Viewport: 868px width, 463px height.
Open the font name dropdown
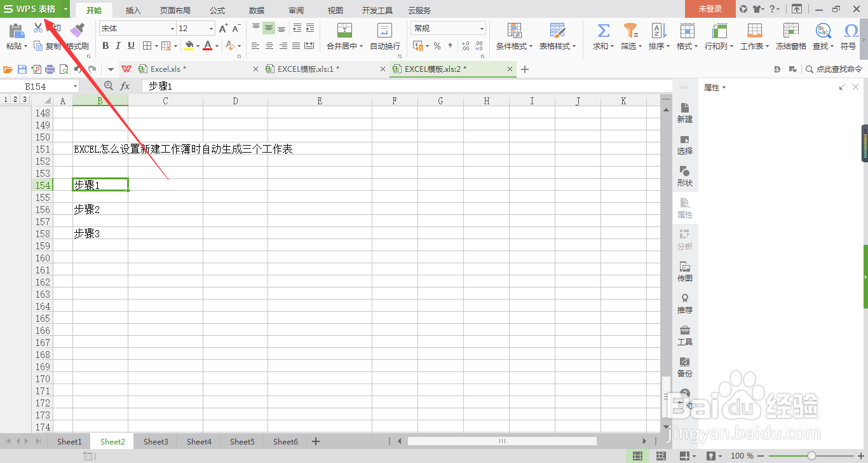pyautogui.click(x=172, y=28)
